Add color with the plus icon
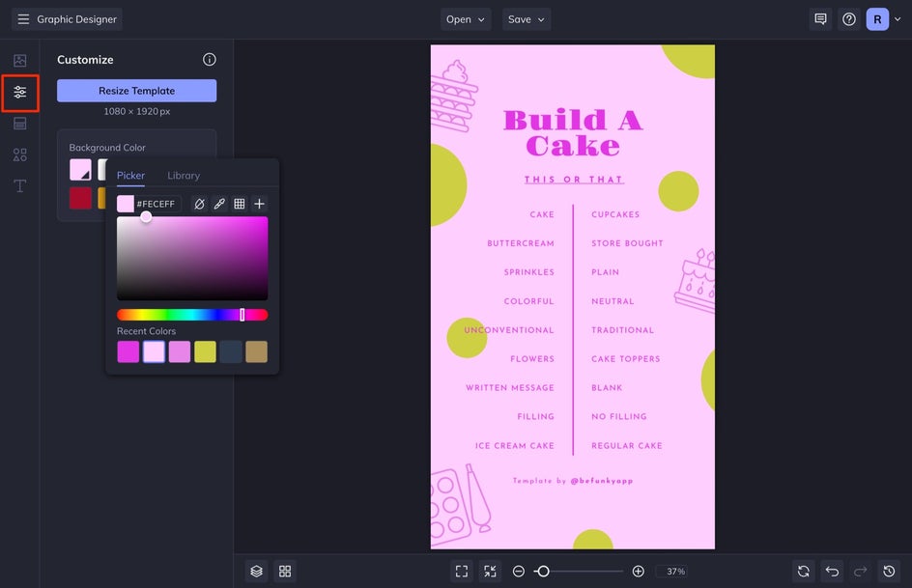The width and height of the screenshot is (912, 588). tap(260, 204)
